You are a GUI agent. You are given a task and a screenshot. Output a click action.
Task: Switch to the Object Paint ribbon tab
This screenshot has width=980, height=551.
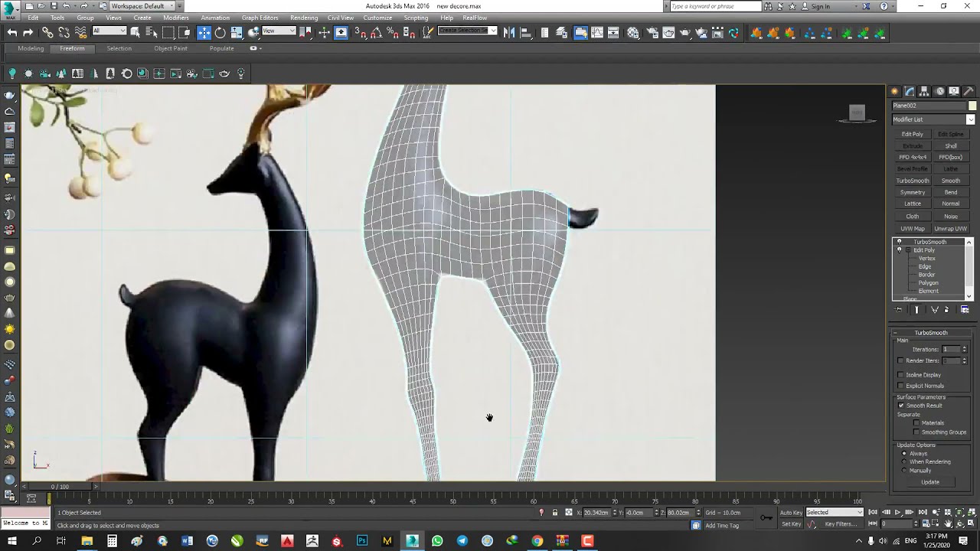tap(171, 48)
